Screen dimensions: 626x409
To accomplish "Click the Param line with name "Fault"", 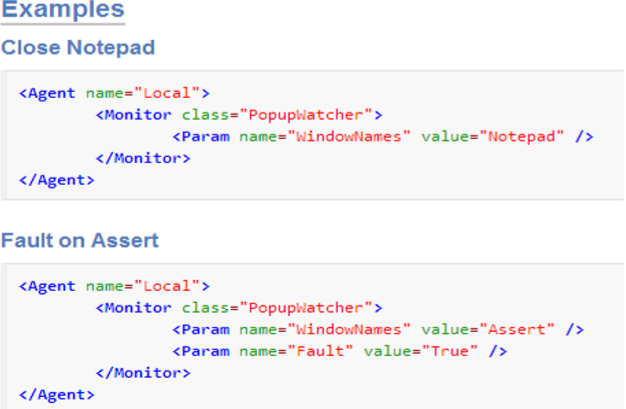I will pyautogui.click(x=340, y=351).
